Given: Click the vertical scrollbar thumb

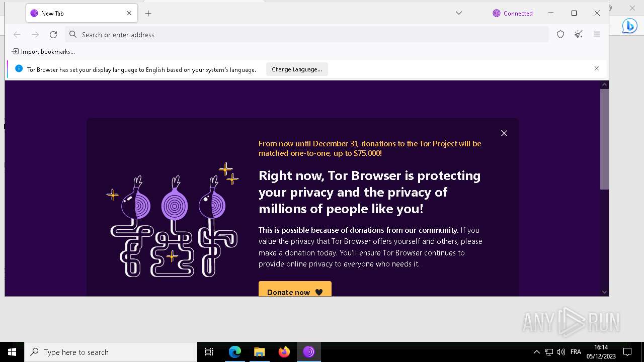Looking at the screenshot, I should [x=605, y=139].
